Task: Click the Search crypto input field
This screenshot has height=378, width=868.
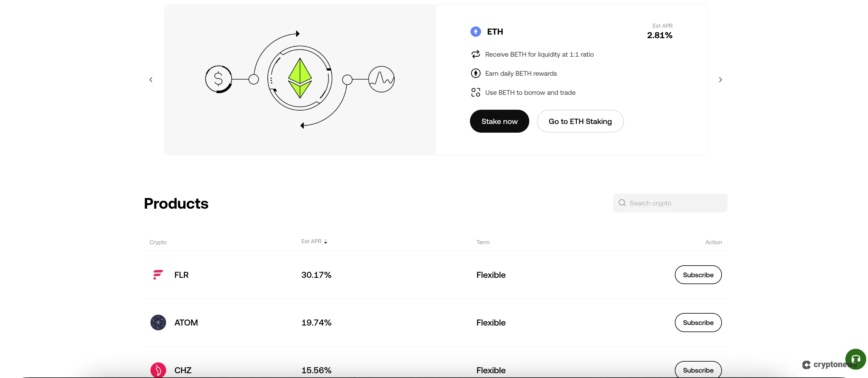Action: (671, 203)
